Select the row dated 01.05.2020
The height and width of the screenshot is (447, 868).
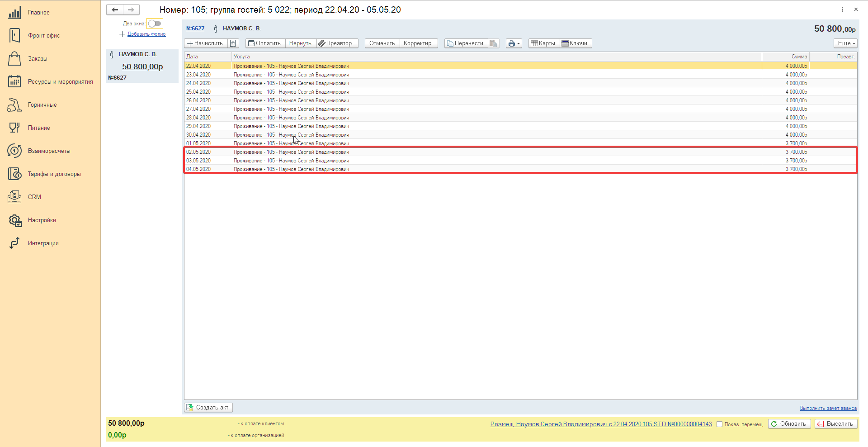point(520,143)
